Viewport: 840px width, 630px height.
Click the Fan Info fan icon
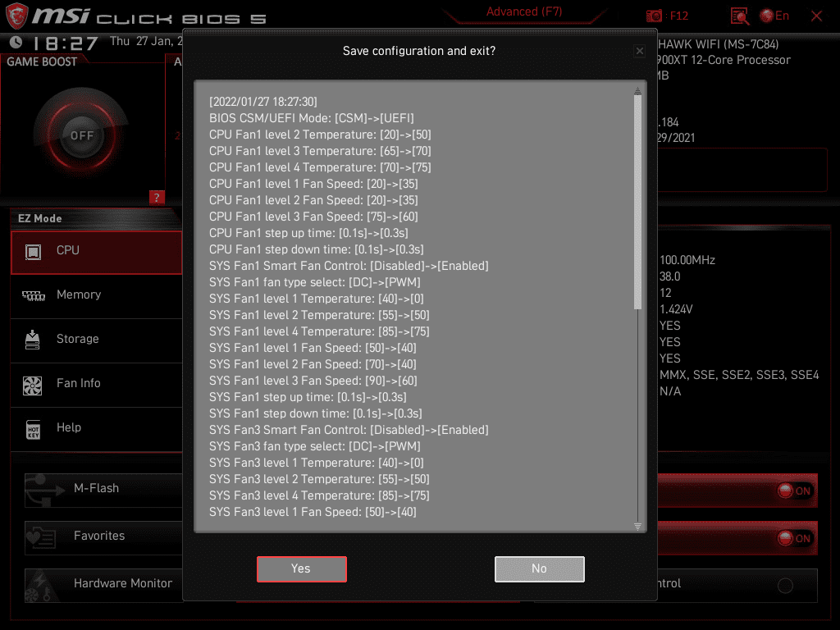click(x=32, y=386)
